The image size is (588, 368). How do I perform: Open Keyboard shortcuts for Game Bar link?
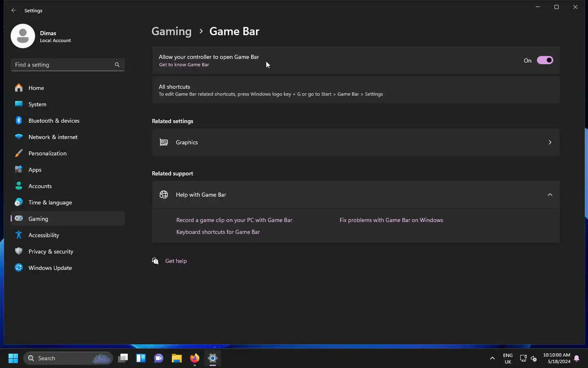pos(218,232)
